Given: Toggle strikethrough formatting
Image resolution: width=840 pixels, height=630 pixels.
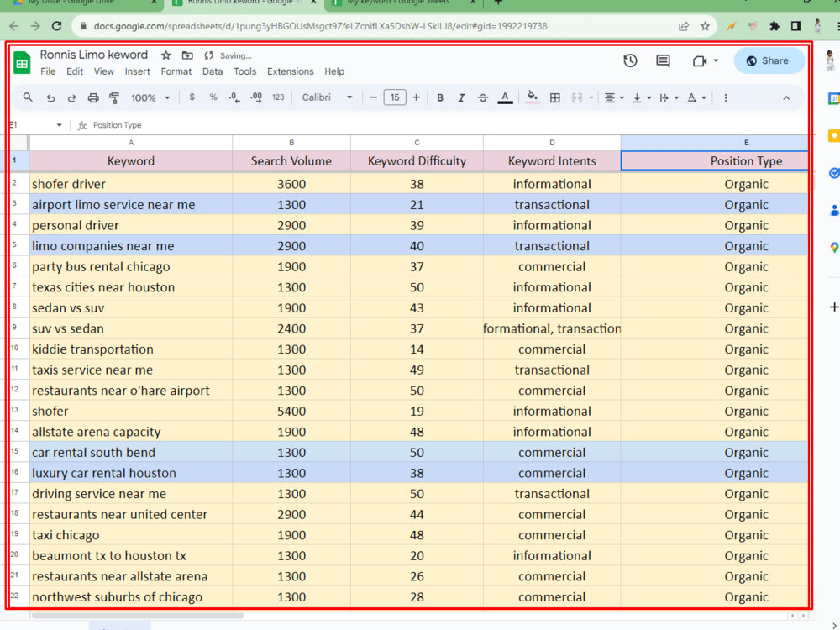Looking at the screenshot, I should coord(483,98).
